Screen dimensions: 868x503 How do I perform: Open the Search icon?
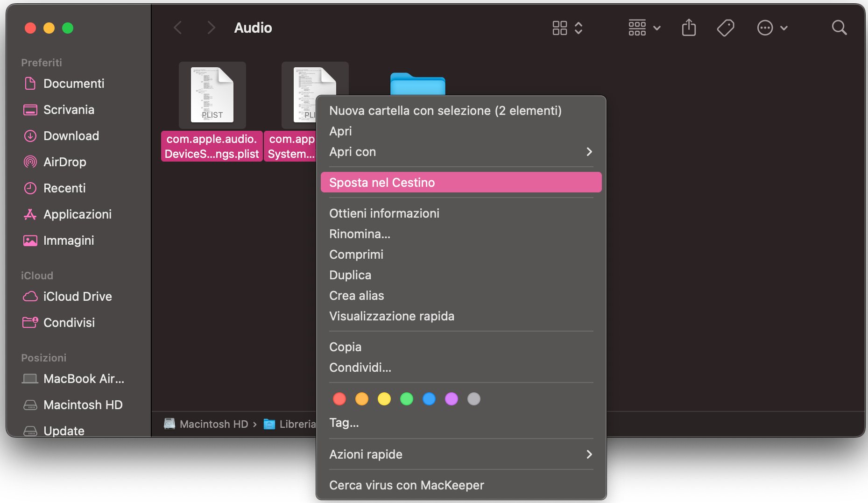[x=839, y=28]
